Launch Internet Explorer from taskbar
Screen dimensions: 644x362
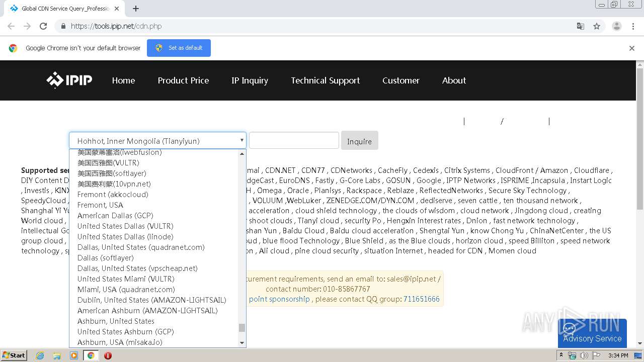point(40,355)
